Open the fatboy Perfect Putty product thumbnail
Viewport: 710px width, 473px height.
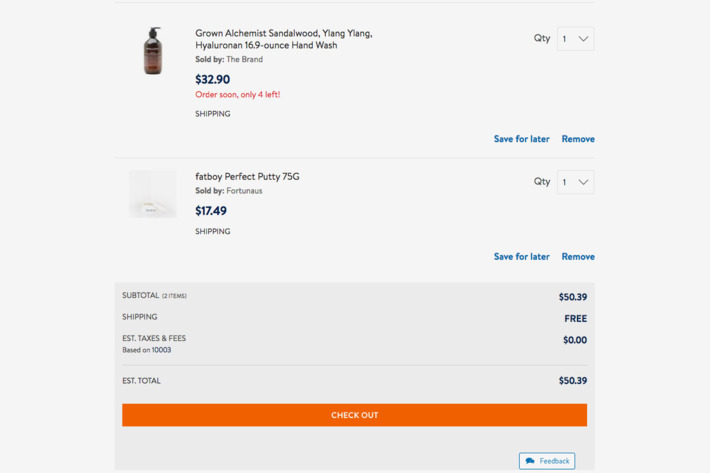pyautogui.click(x=153, y=194)
